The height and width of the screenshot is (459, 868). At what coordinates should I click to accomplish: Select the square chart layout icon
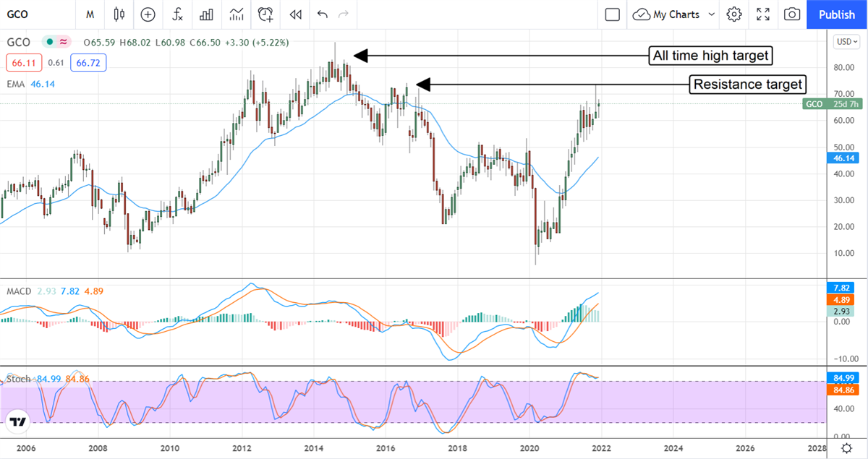point(613,14)
